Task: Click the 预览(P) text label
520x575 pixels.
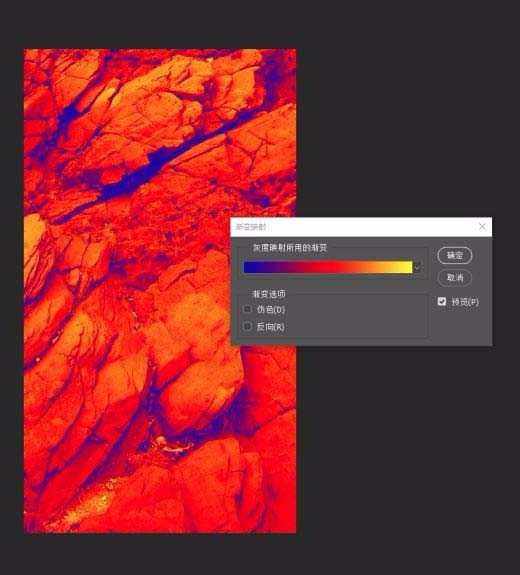Action: (465, 302)
